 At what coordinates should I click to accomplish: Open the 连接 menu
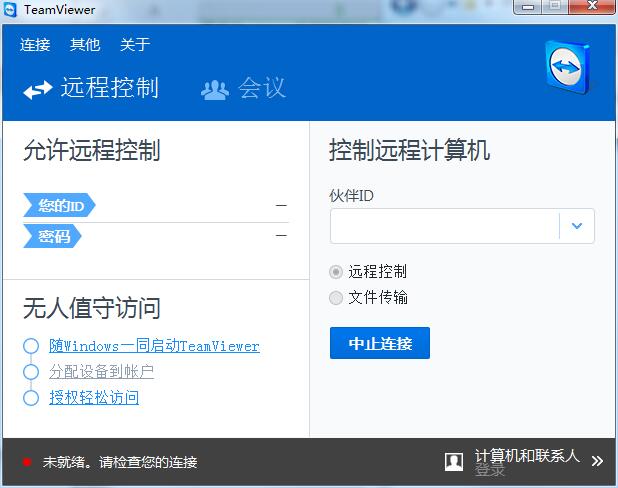[35, 45]
